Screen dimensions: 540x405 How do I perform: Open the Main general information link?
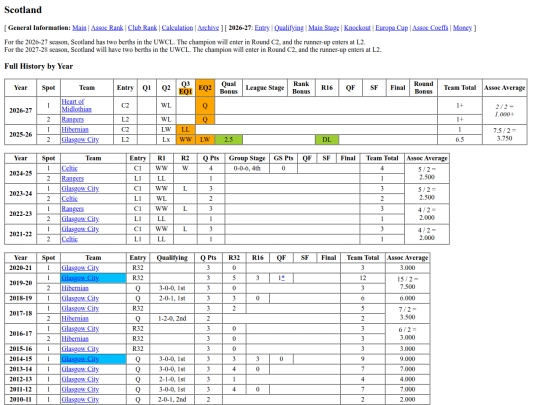tap(79, 28)
